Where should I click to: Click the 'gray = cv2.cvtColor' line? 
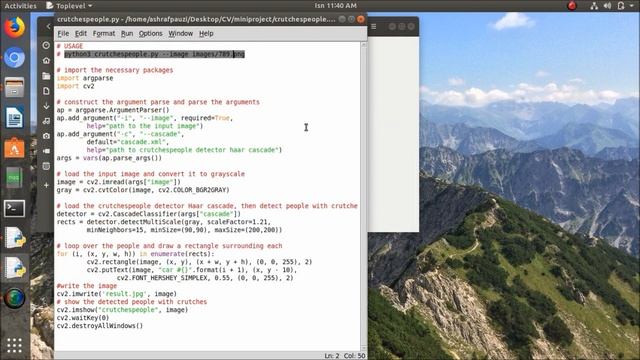tap(143, 190)
